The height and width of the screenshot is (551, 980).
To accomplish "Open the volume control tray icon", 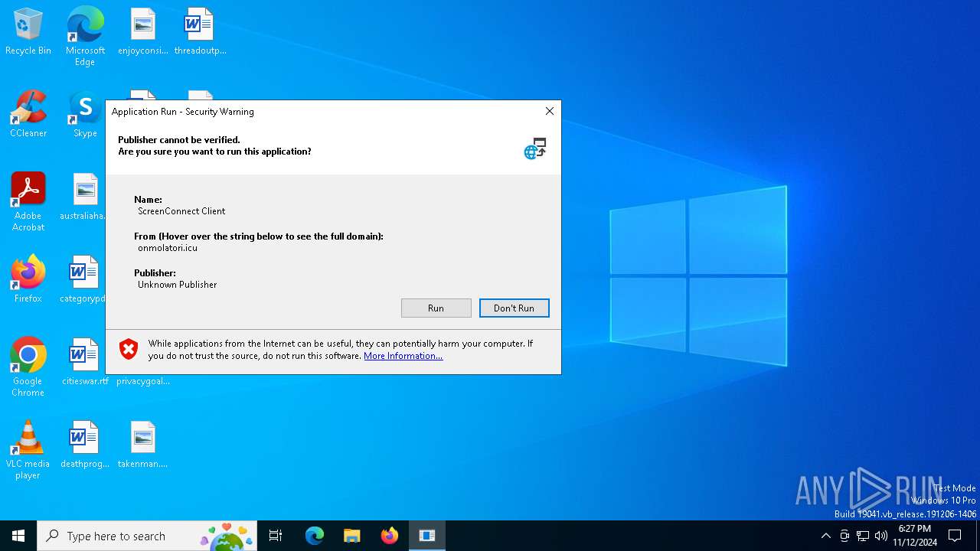I will point(881,536).
